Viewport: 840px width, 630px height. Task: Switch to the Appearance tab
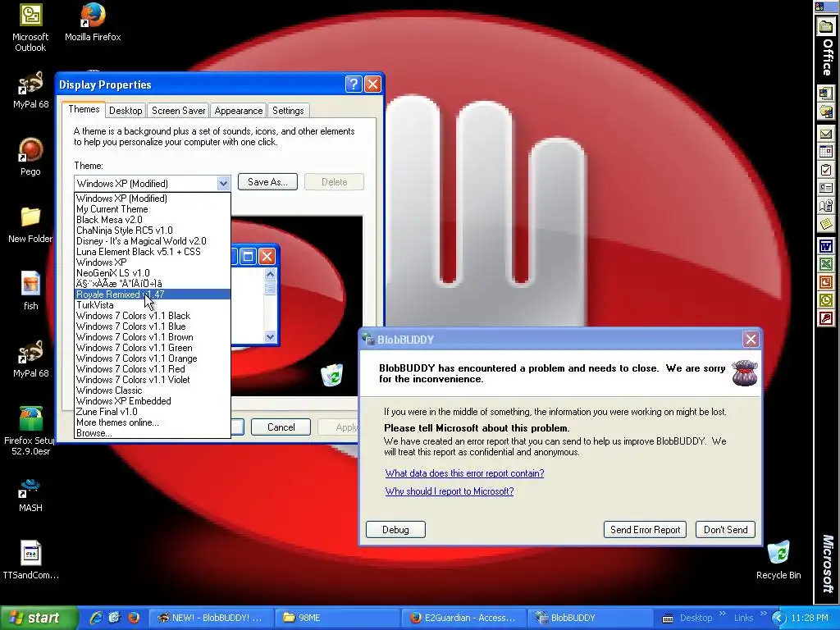[x=239, y=111]
